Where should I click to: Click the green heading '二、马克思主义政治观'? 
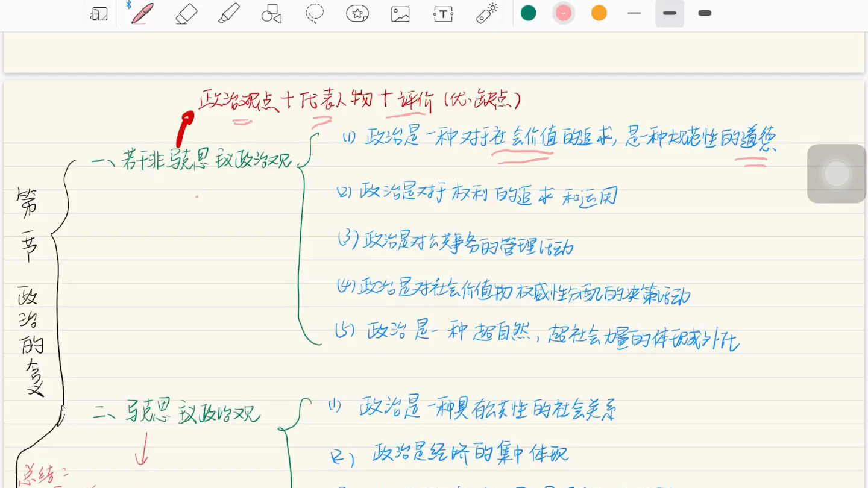pyautogui.click(x=177, y=412)
